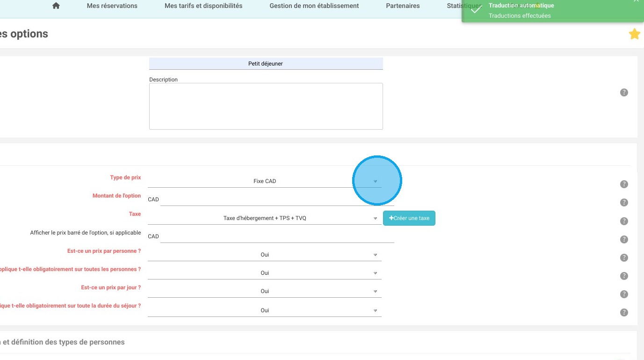Focus the Montant de l'option CAD field
Viewport: 644px width, 360px height.
pyautogui.click(x=277, y=199)
